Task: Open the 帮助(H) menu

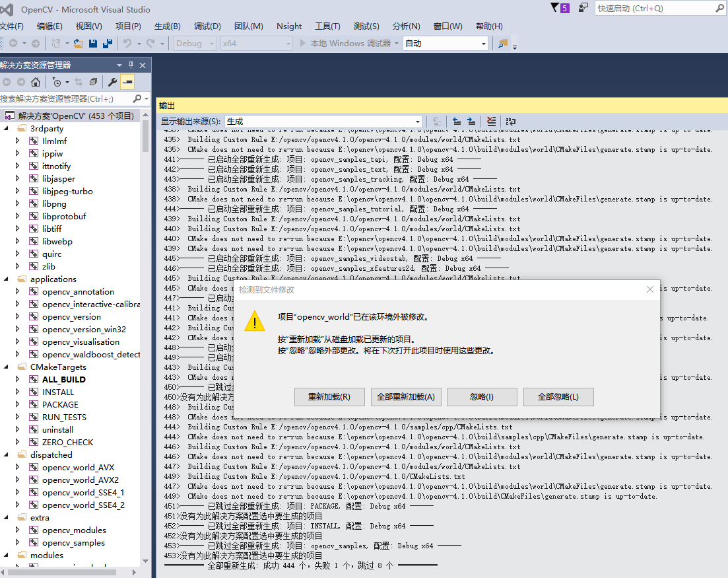Action: click(x=489, y=26)
